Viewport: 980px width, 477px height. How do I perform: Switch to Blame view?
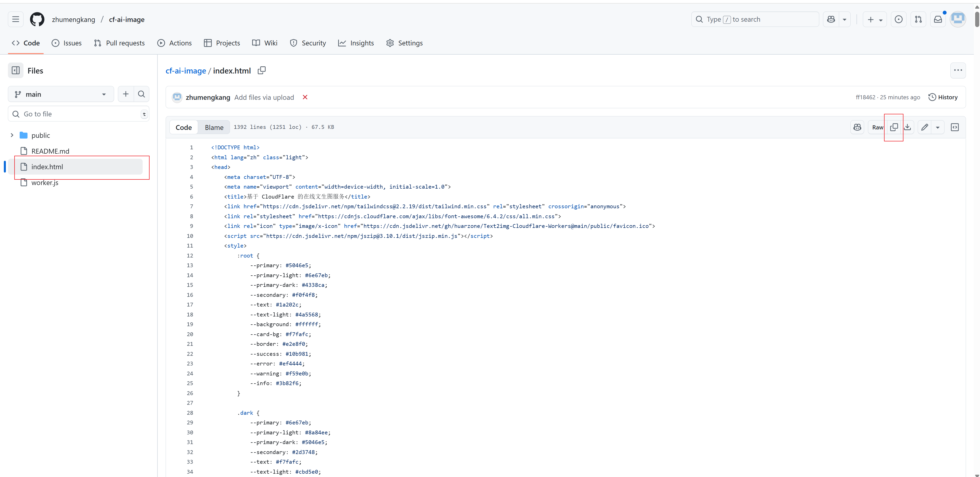coord(214,127)
